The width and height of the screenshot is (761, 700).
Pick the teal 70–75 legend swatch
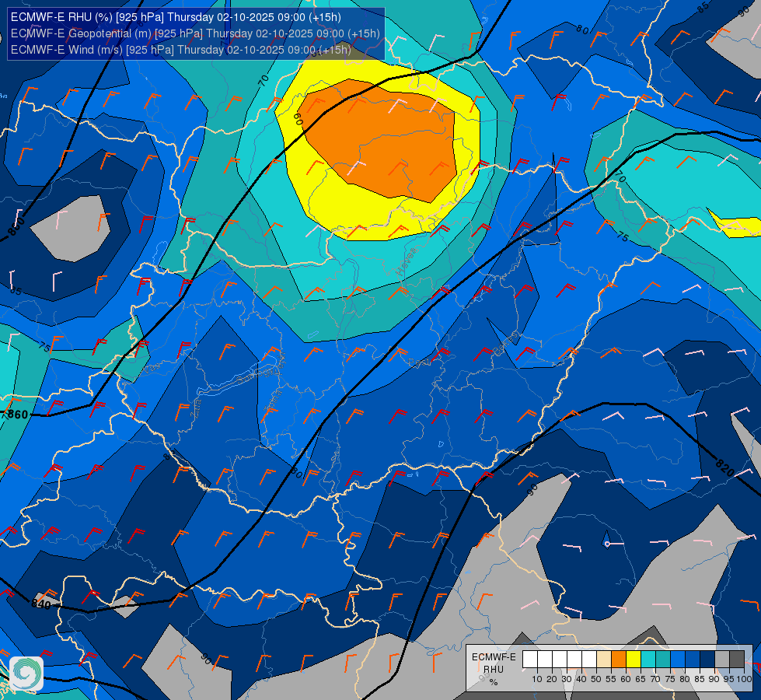(x=663, y=660)
